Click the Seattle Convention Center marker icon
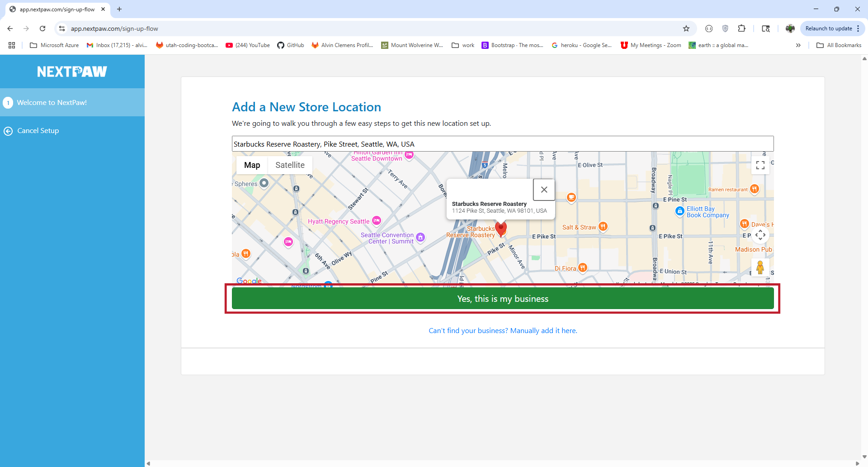 [x=420, y=237]
